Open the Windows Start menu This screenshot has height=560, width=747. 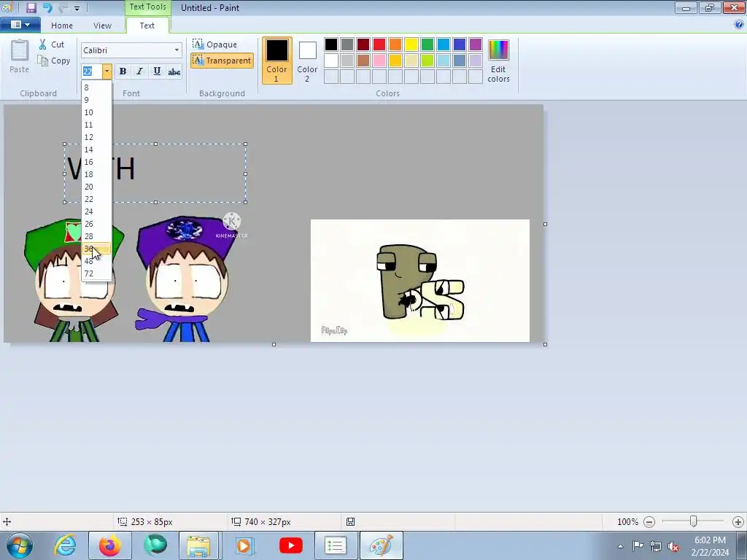20,545
